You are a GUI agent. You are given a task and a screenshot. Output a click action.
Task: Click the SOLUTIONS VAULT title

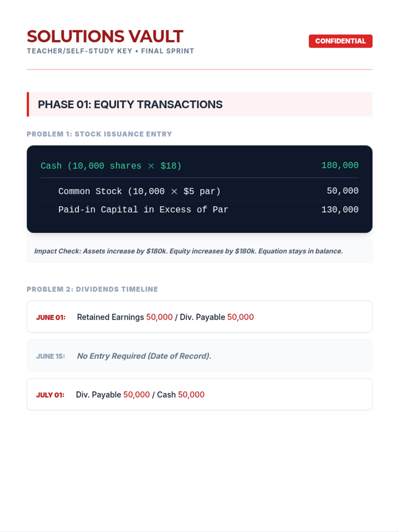[x=105, y=36]
